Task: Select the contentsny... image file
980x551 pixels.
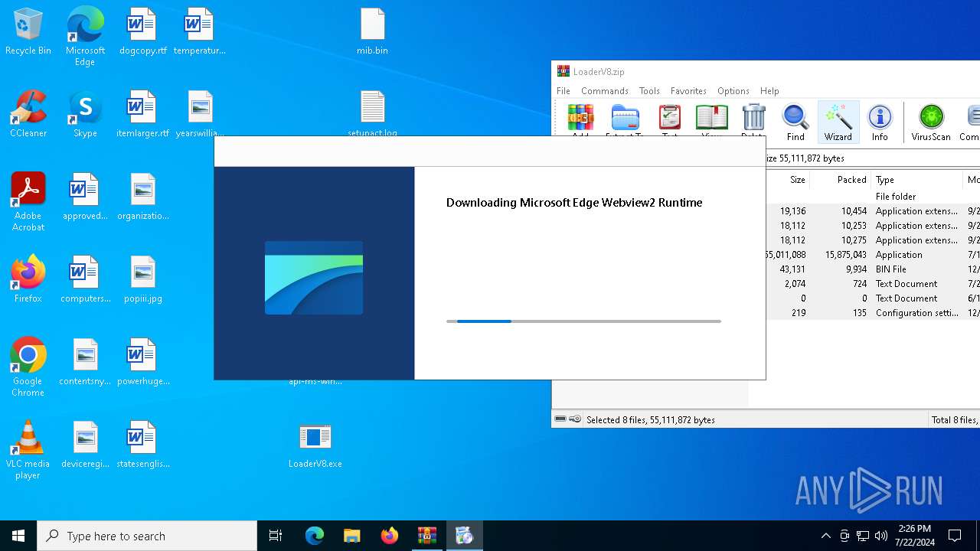Action: click(x=85, y=363)
